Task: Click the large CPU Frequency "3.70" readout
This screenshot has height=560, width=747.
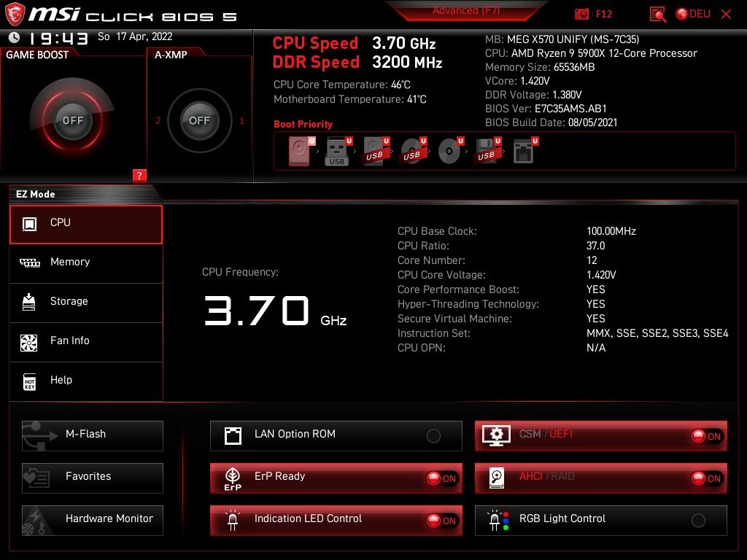Action: pos(257,311)
